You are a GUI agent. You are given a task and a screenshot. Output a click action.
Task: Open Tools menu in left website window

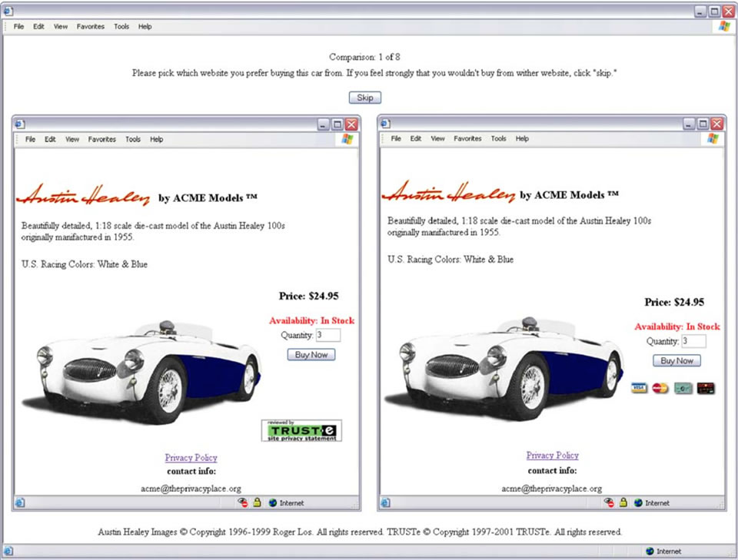click(133, 139)
